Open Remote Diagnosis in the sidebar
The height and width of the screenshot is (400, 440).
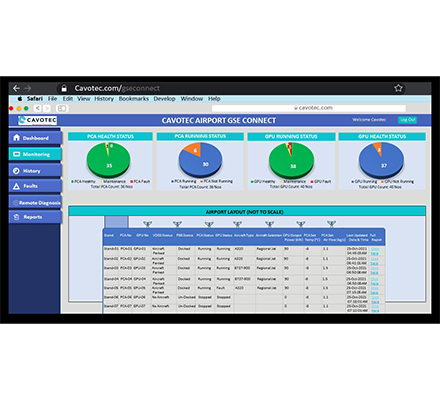35,203
